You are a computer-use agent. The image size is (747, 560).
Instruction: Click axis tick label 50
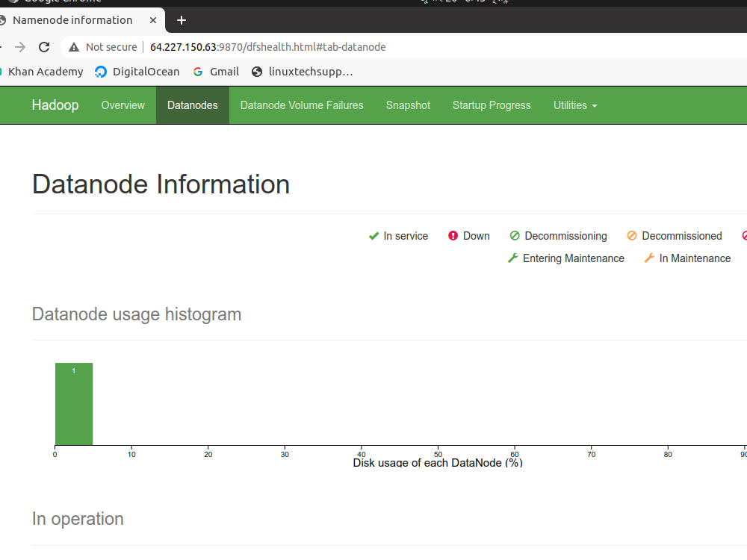438,454
